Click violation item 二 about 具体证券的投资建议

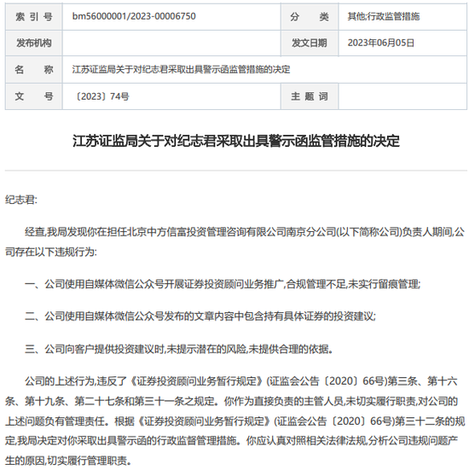point(200,316)
